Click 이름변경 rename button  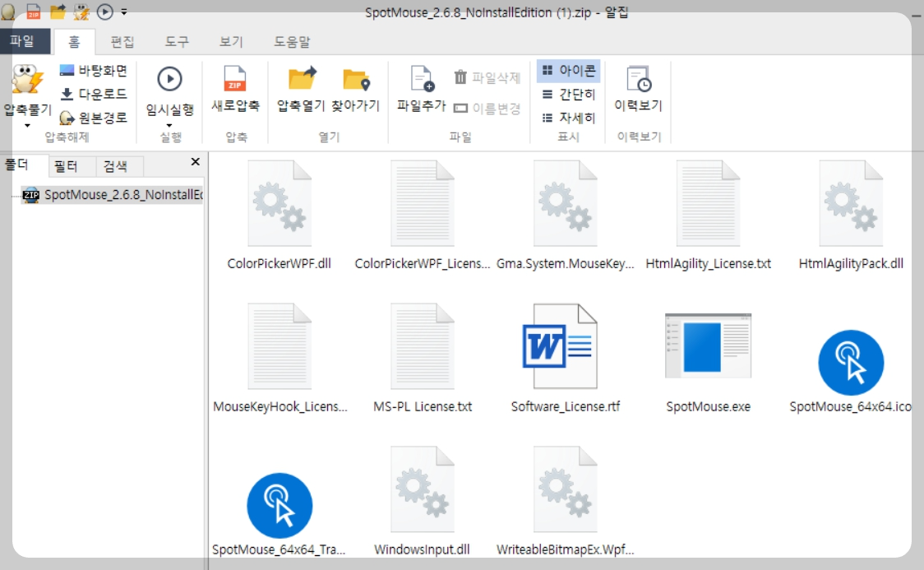click(487, 109)
